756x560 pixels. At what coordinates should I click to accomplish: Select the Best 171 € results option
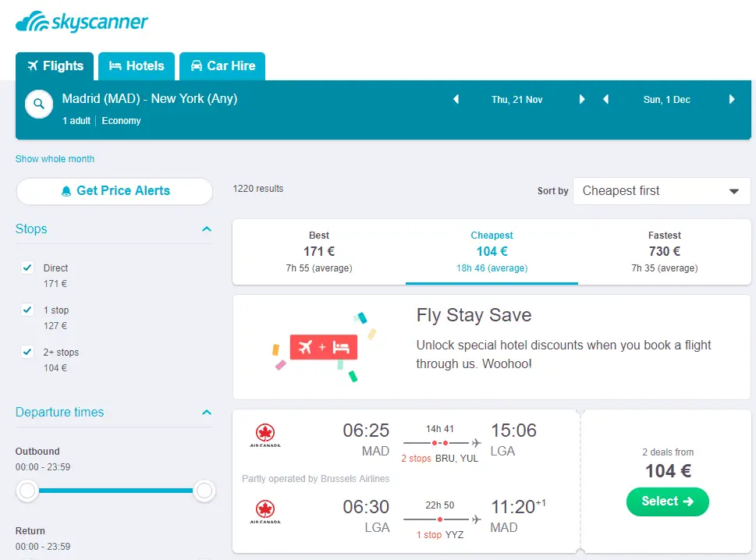319,251
